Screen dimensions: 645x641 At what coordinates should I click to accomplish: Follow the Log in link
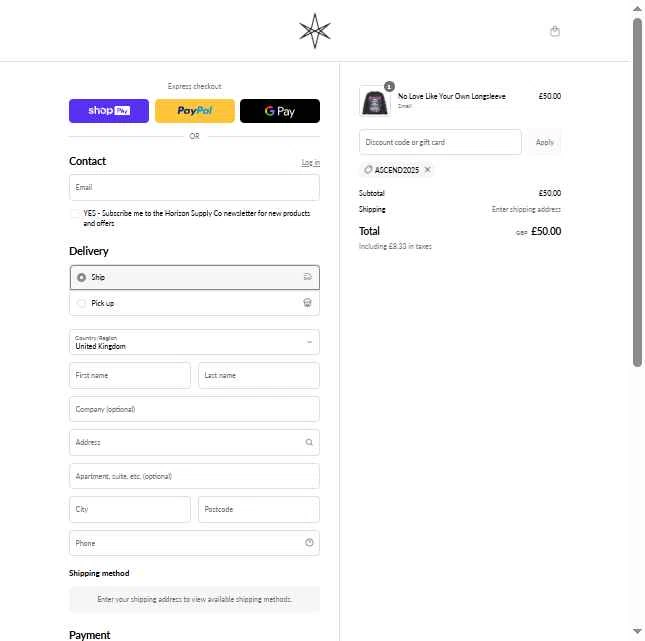point(311,163)
